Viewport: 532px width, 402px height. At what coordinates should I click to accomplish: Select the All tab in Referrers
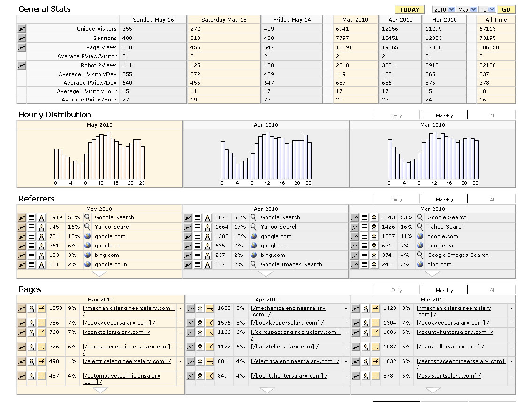click(492, 200)
